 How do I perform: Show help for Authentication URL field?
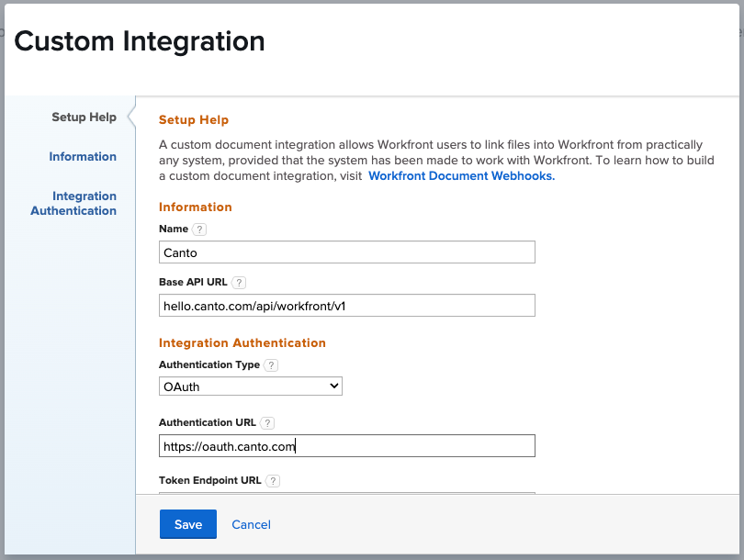[x=267, y=423]
